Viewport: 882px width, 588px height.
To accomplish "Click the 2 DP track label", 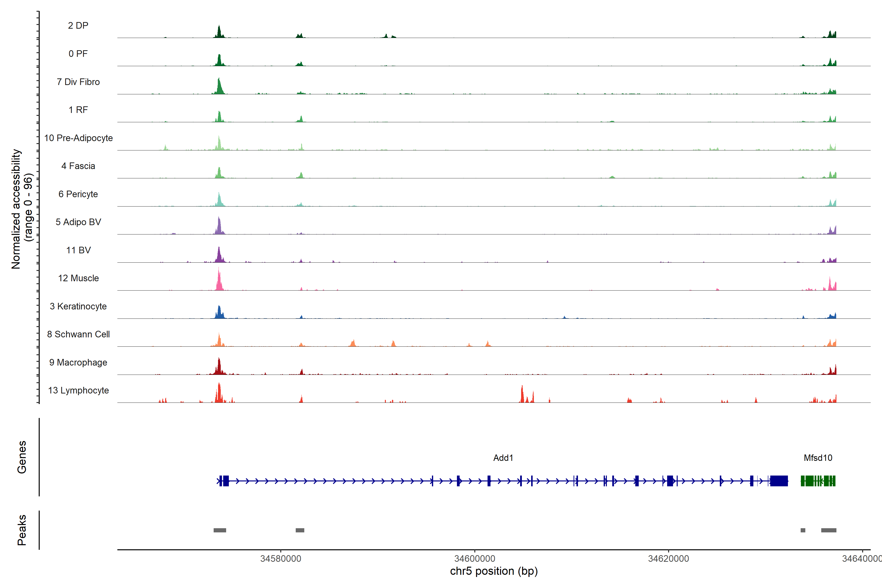I will click(x=78, y=25).
